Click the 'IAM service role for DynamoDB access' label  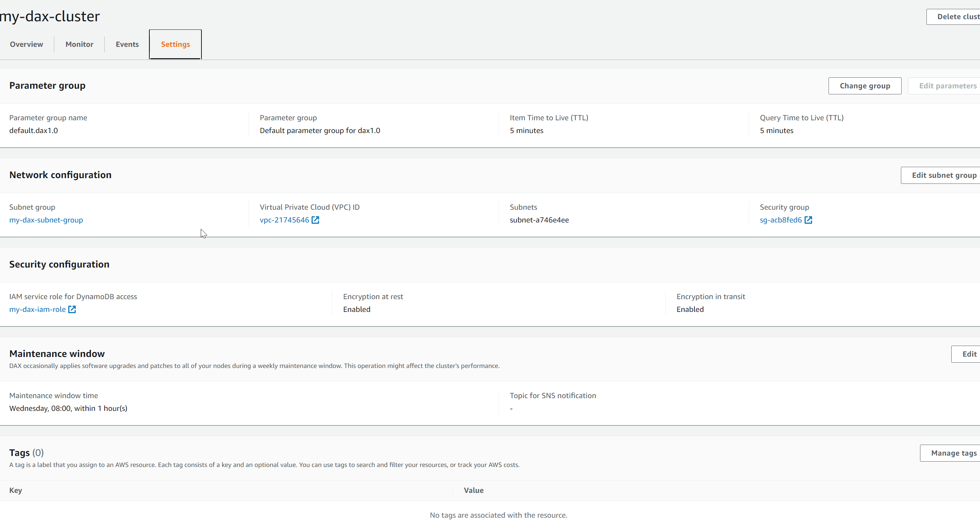click(x=73, y=297)
